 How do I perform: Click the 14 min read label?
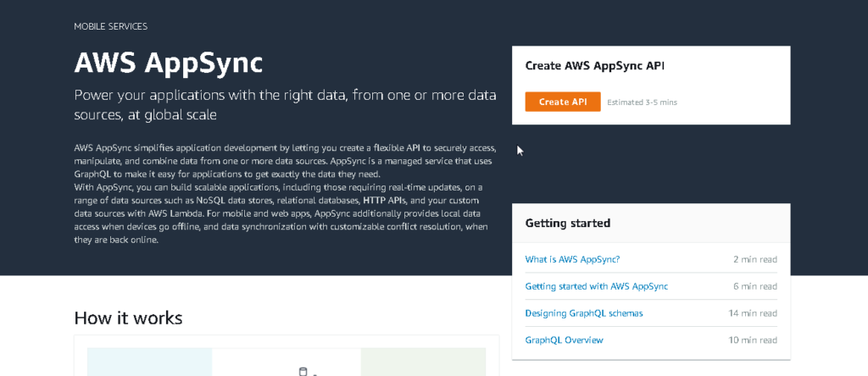click(753, 313)
